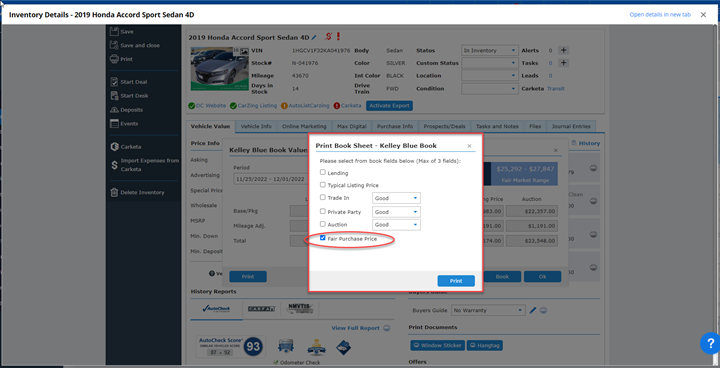Click Print in Print Book Sheet dialog
Viewport: 720px width, 368px height.
pyautogui.click(x=456, y=281)
